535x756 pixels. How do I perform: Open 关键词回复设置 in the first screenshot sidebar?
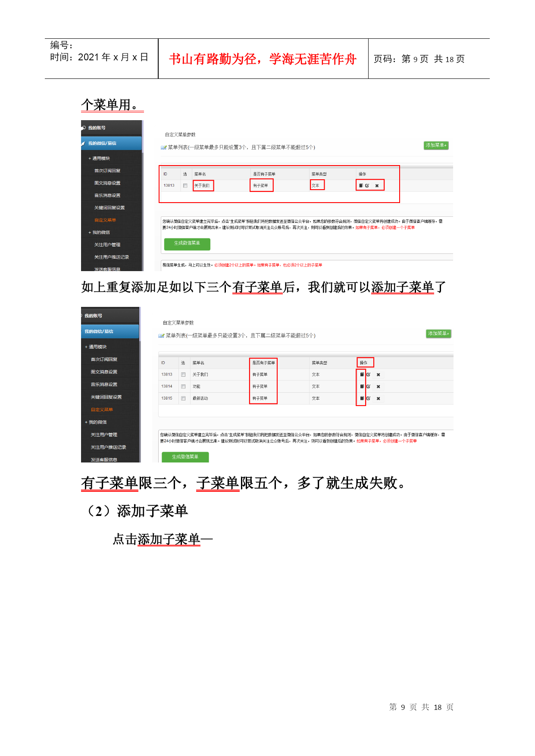pyautogui.click(x=110, y=208)
